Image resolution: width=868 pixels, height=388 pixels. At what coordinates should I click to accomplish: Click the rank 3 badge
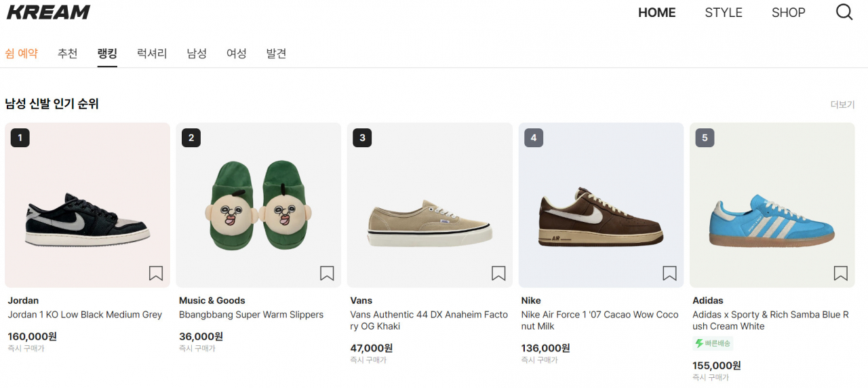pyautogui.click(x=362, y=138)
